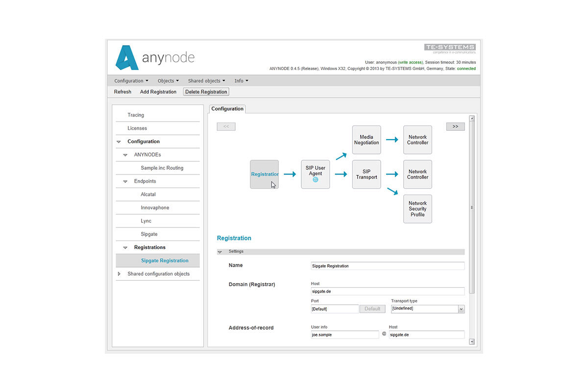Open the Transport type dropdown
The image size is (588, 392).
(428, 309)
